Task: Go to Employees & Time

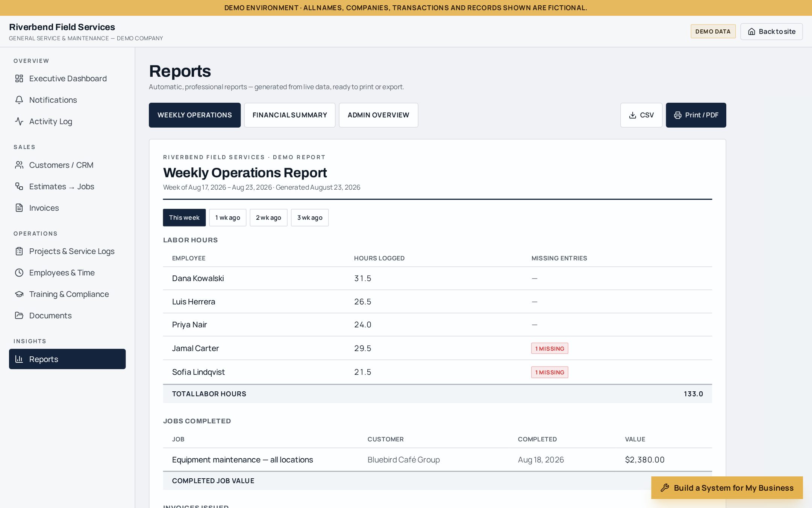Action: (x=67, y=272)
